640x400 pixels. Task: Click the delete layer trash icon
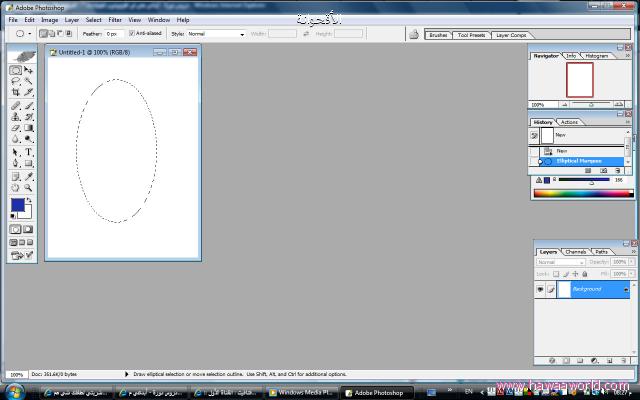pos(625,360)
